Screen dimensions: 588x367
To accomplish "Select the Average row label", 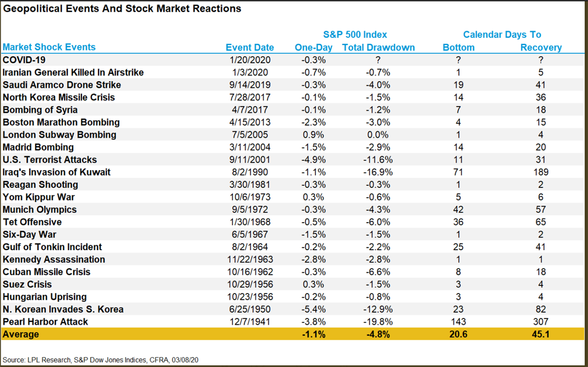I will (20, 335).
